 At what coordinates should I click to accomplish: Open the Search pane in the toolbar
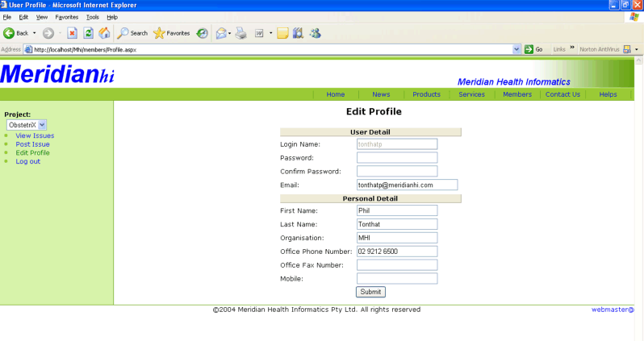(132, 33)
